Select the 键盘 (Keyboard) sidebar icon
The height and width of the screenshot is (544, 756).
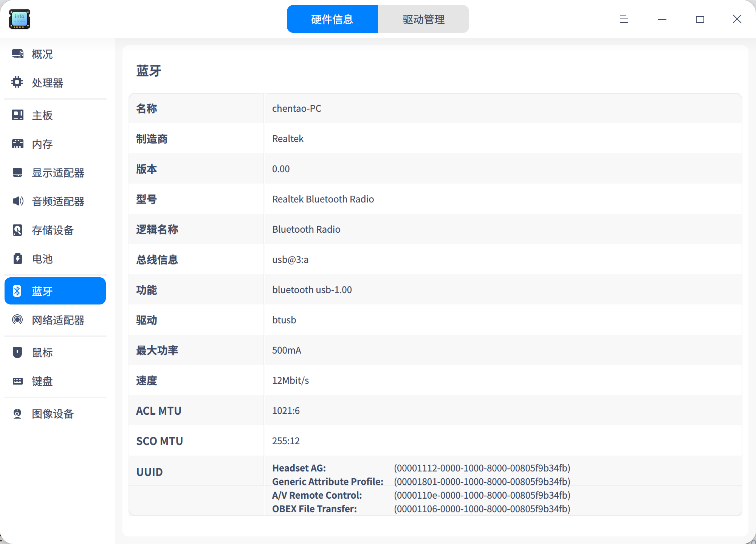click(x=17, y=381)
